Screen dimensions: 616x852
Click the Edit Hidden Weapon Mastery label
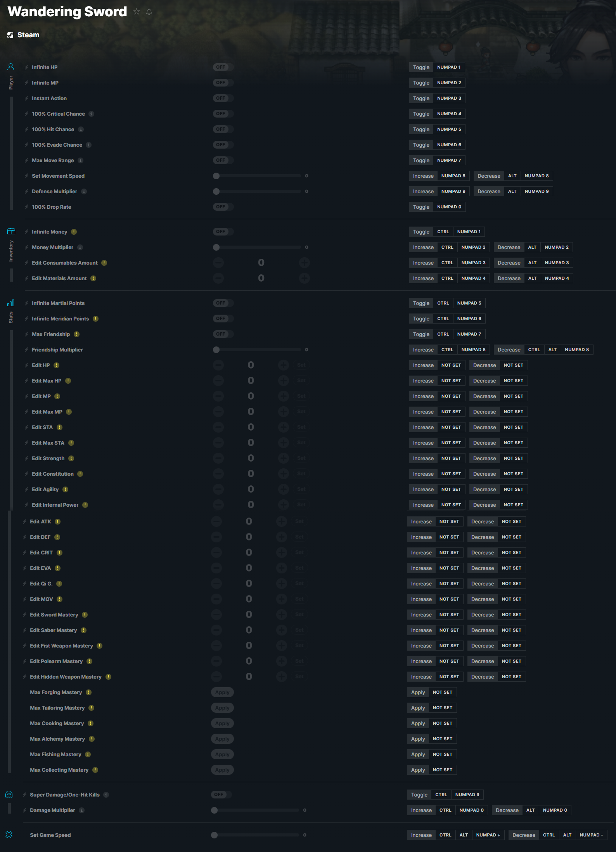point(66,677)
